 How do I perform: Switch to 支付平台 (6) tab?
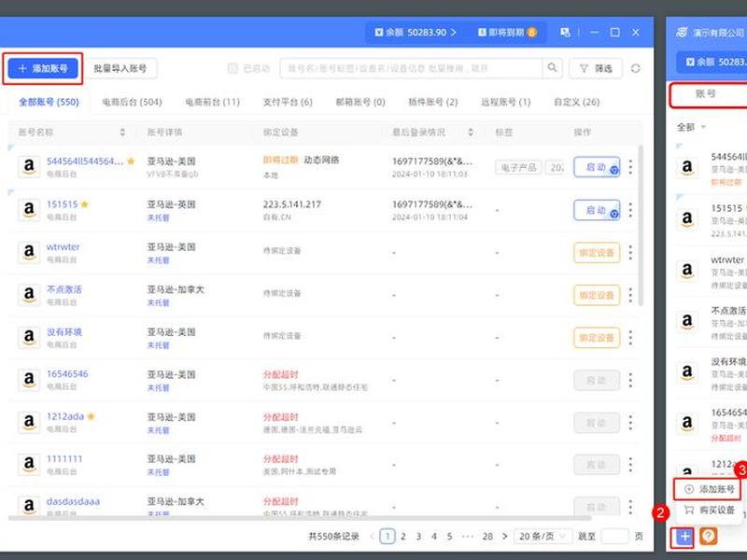pyautogui.click(x=288, y=102)
